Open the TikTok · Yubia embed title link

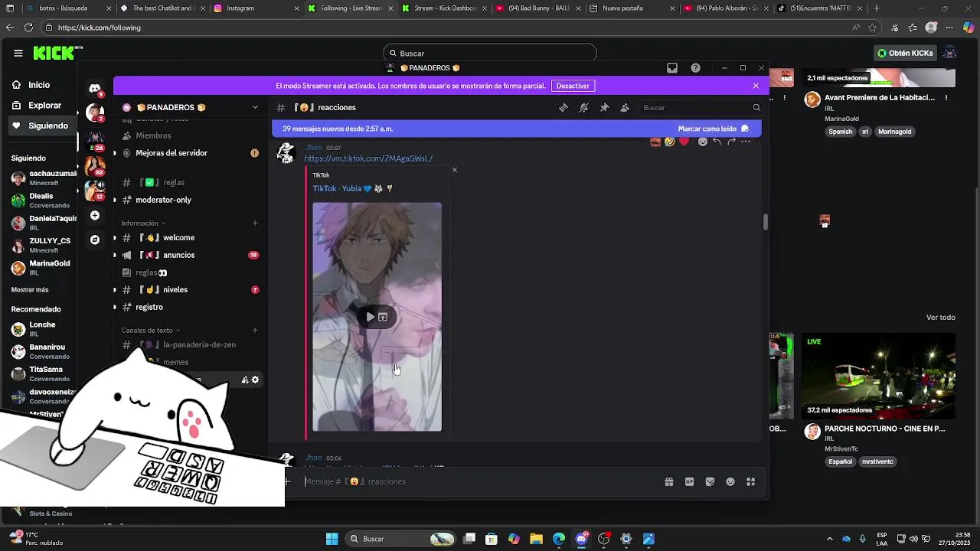point(353,188)
